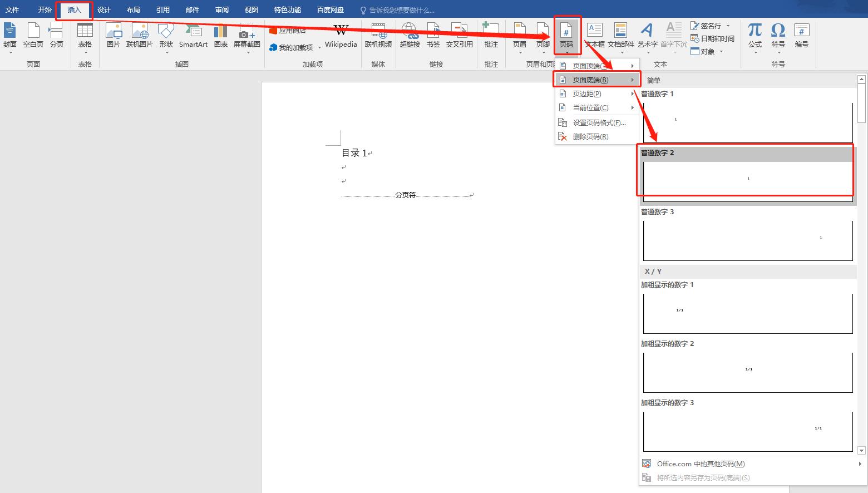Open the 首字下沉 drop cap menu
This screenshot has height=493, width=868.
673,37
